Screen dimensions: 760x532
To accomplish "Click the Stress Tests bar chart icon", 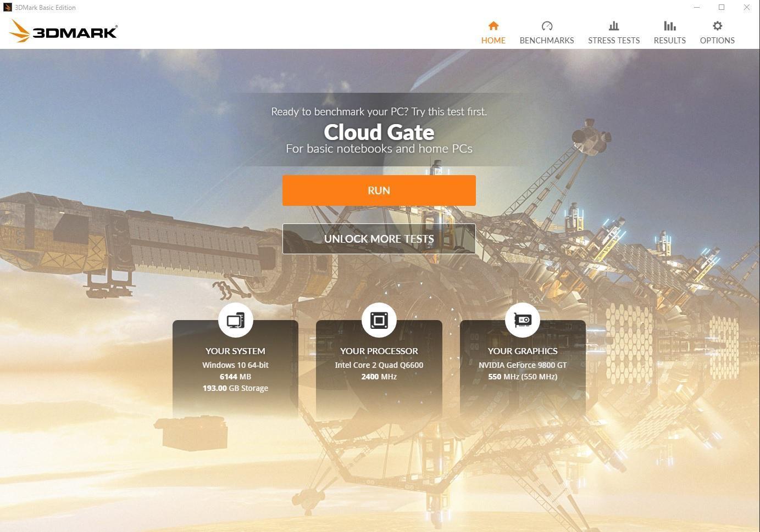I will click(614, 26).
